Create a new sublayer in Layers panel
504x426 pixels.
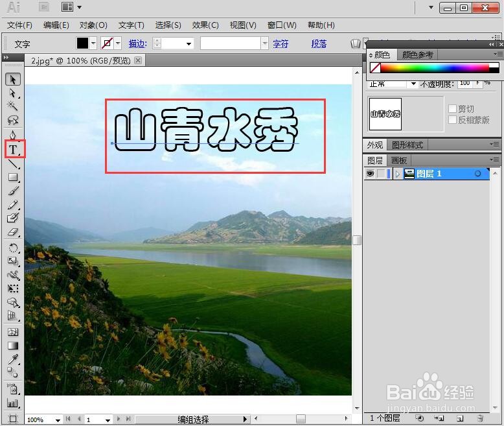tap(439, 418)
